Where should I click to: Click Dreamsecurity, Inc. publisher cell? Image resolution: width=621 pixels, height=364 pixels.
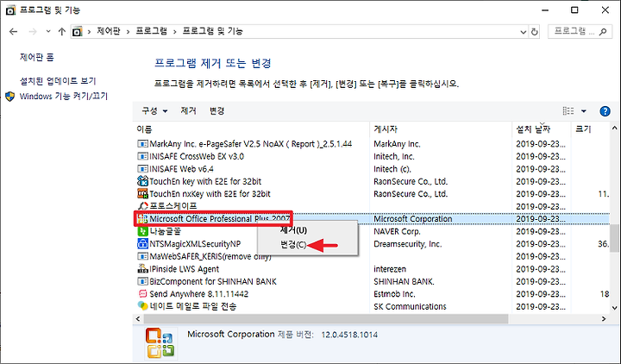407,244
